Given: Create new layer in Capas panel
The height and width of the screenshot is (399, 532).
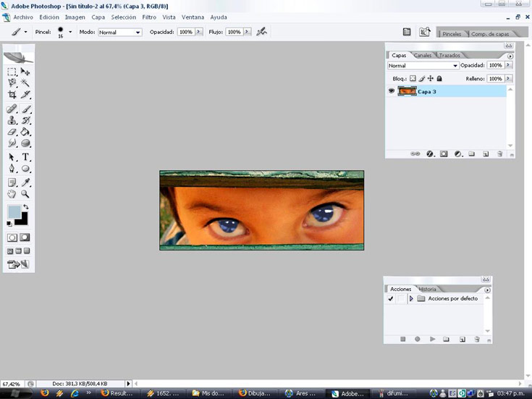Looking at the screenshot, I should click(486, 154).
